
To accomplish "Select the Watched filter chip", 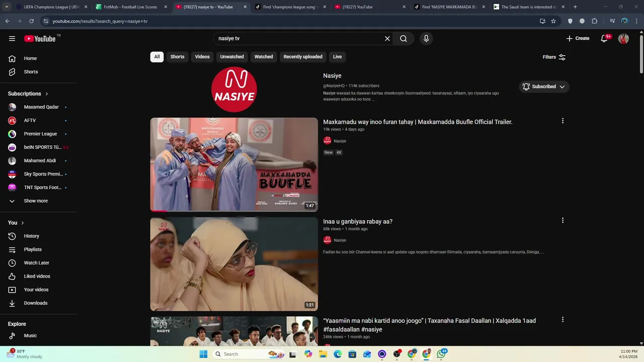I will [x=264, y=57].
